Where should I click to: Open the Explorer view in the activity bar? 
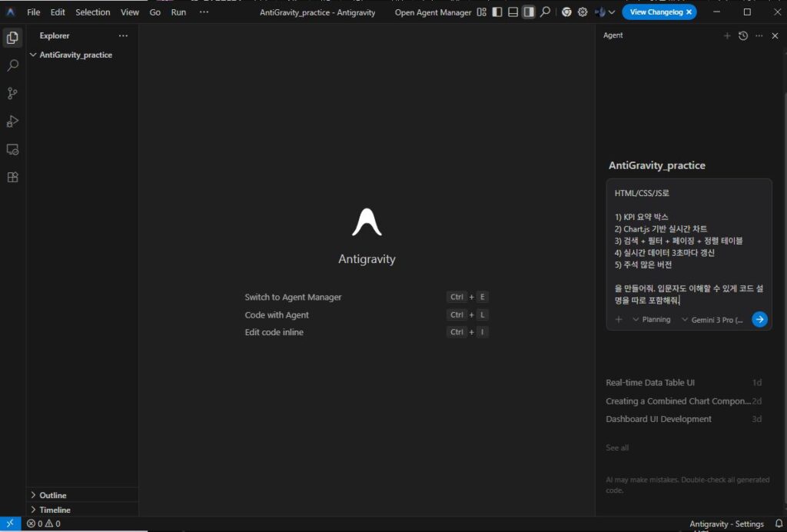[12, 36]
